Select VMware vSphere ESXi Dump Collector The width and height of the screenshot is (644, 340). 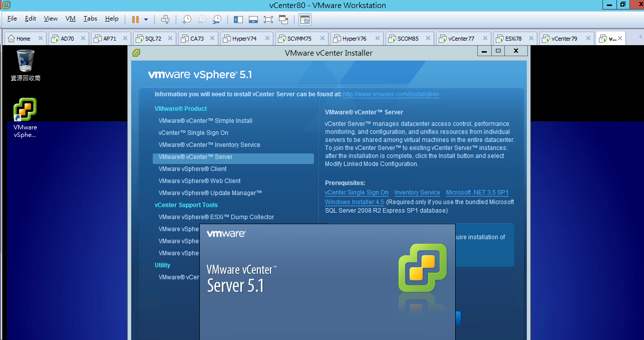click(x=216, y=217)
